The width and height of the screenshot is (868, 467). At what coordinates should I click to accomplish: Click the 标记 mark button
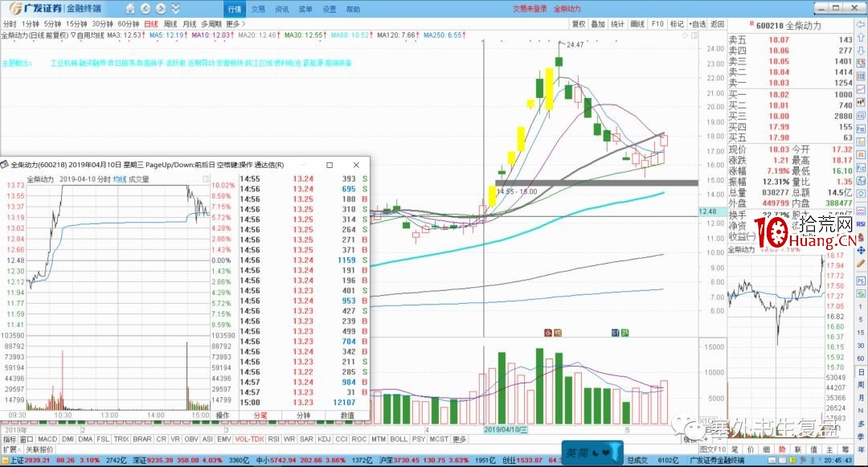pos(677,24)
